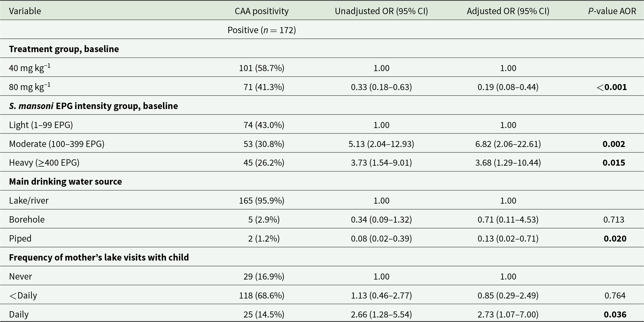Screen dimensions: 644x322
Task: Select the 80 mg kg row label
Action: coord(30,87)
